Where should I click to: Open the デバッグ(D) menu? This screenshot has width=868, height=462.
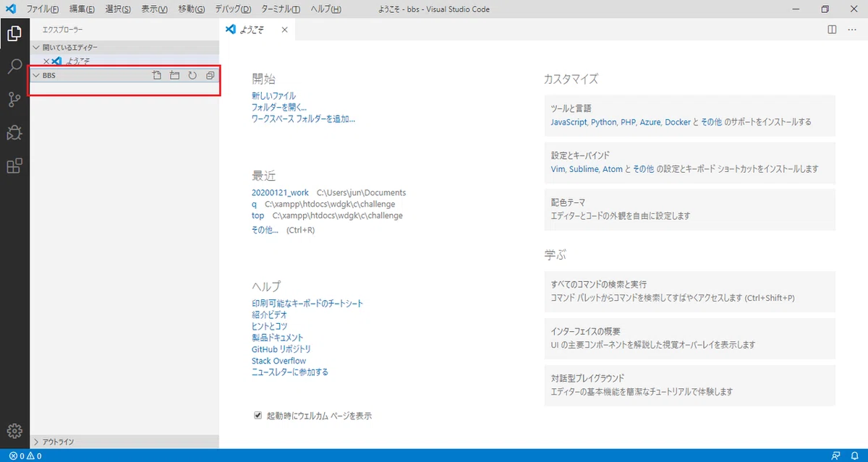tap(233, 9)
